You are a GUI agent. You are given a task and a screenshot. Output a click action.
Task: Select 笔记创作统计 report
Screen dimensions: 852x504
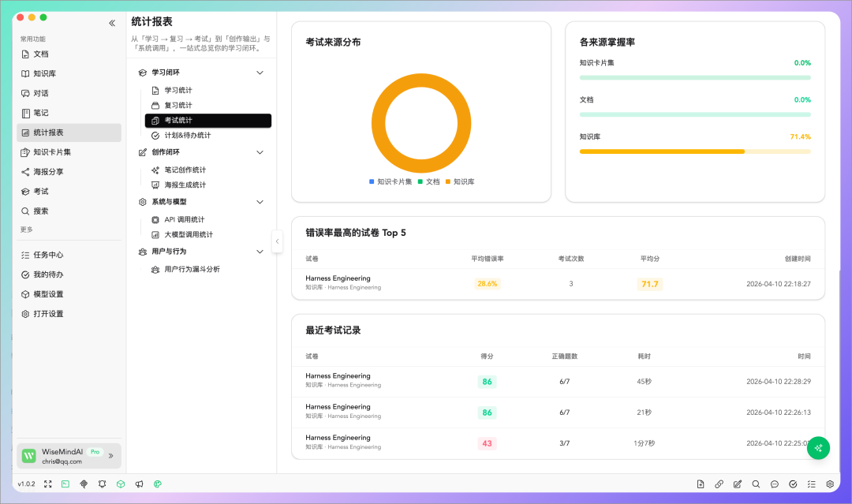(208, 170)
